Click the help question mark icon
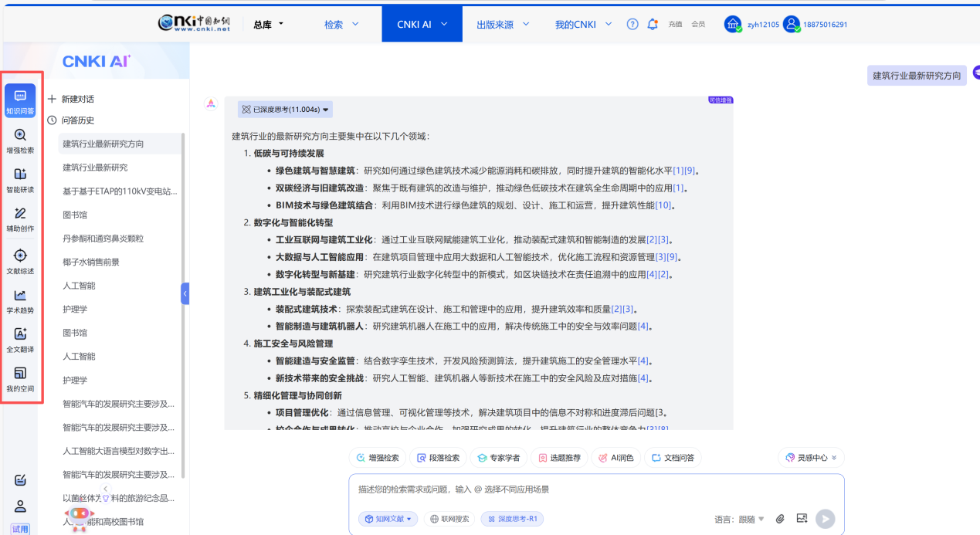The height and width of the screenshot is (535, 980). click(632, 24)
